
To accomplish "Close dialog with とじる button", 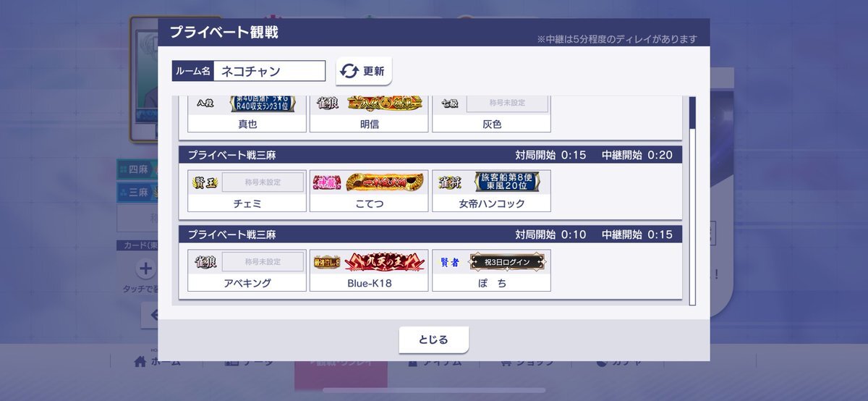I will point(434,339).
